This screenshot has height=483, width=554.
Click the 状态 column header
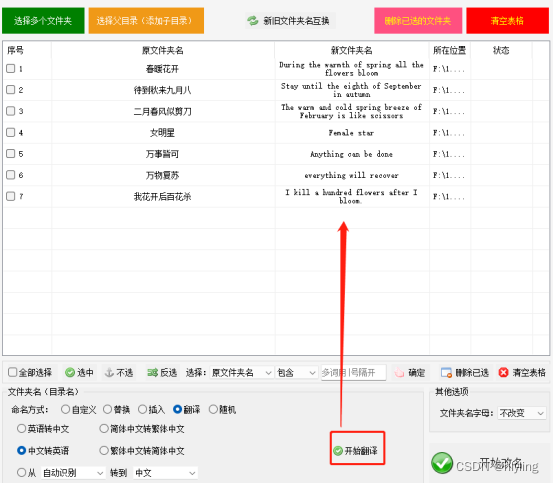click(501, 50)
